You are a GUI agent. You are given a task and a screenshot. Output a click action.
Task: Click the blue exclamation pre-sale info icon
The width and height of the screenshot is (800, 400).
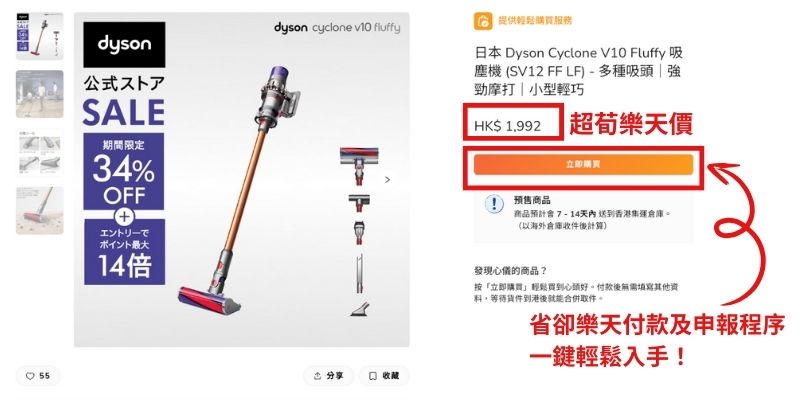[493, 204]
